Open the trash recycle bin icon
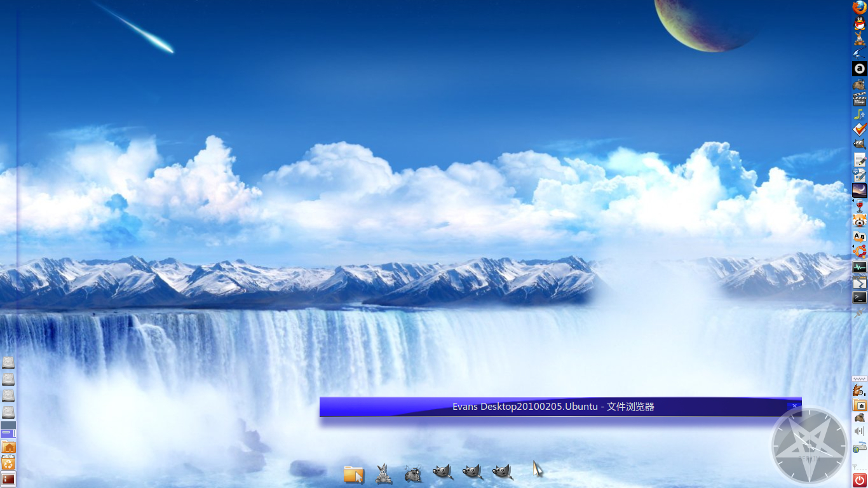Image resolution: width=868 pixels, height=488 pixels. (x=8, y=463)
